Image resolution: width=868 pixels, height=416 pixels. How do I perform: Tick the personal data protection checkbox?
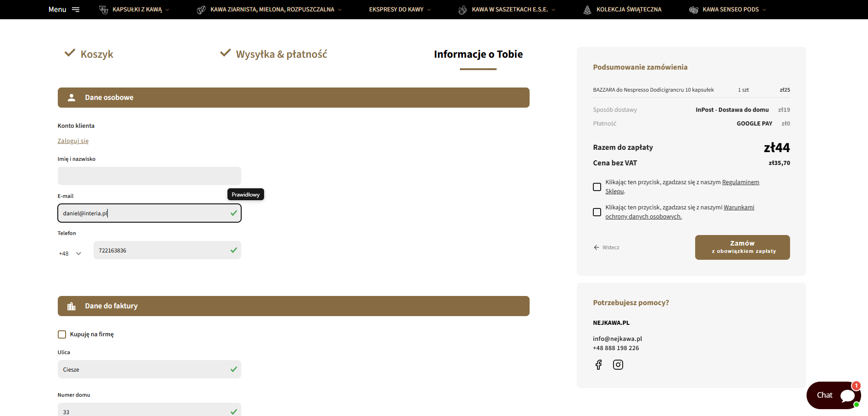[597, 212]
